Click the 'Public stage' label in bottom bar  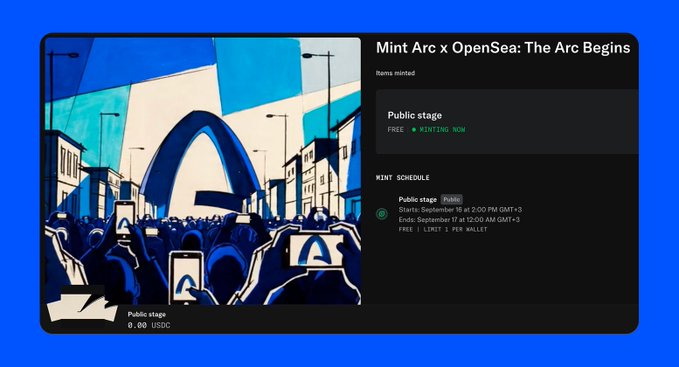click(x=147, y=314)
